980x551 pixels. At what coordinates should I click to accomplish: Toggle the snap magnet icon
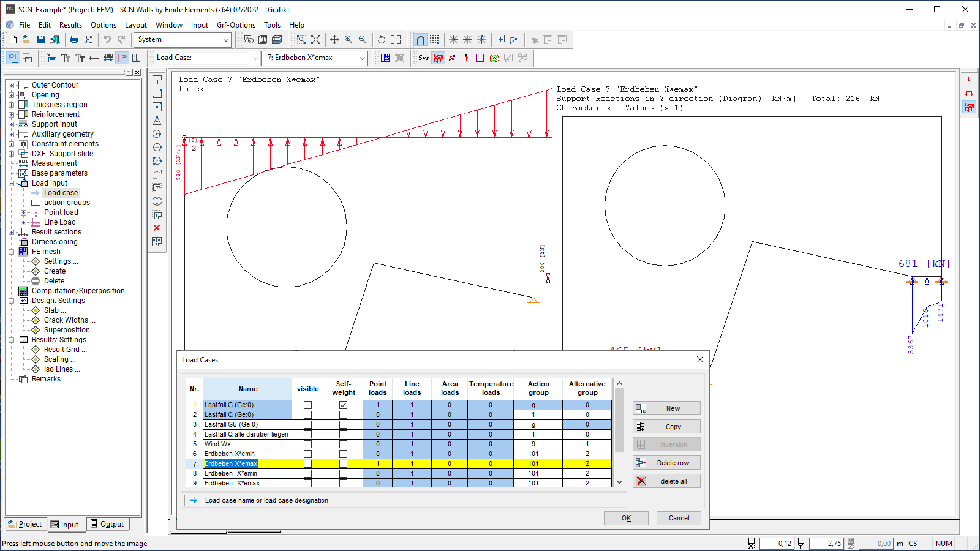pos(420,39)
